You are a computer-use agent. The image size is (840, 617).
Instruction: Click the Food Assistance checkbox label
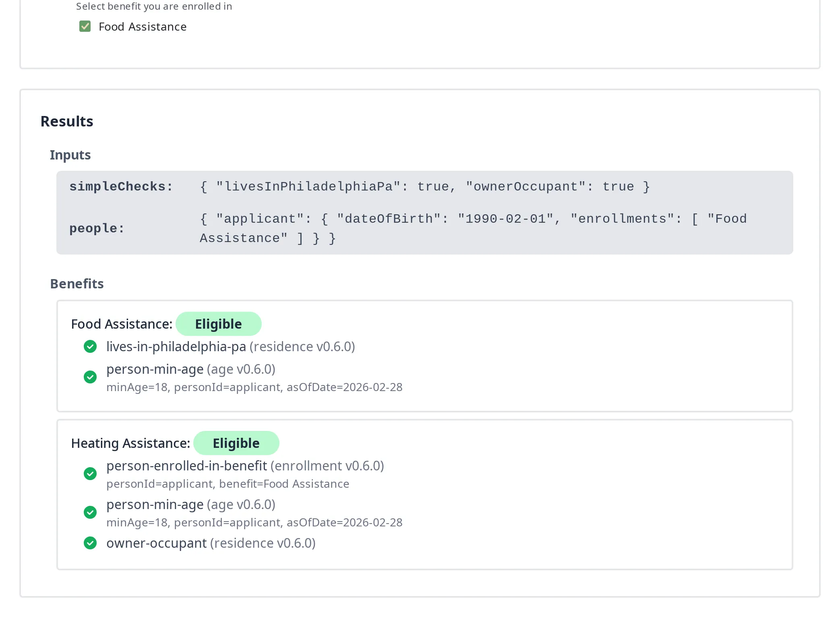click(x=143, y=27)
